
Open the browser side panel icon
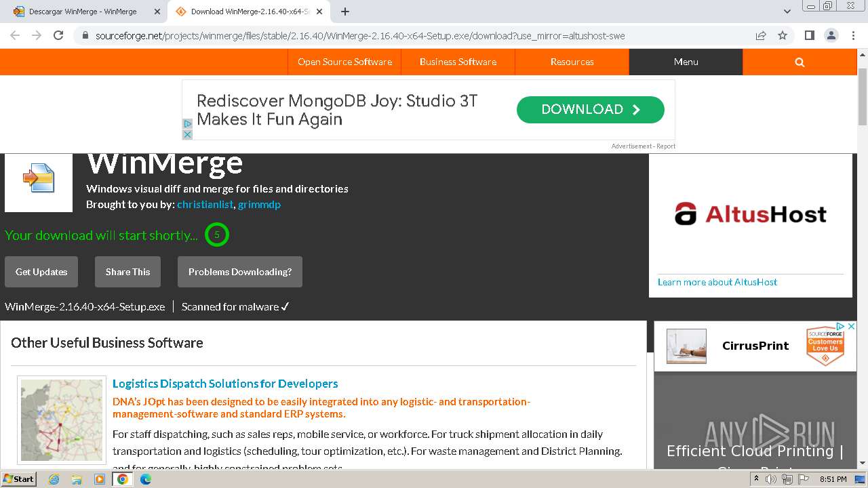tap(809, 35)
